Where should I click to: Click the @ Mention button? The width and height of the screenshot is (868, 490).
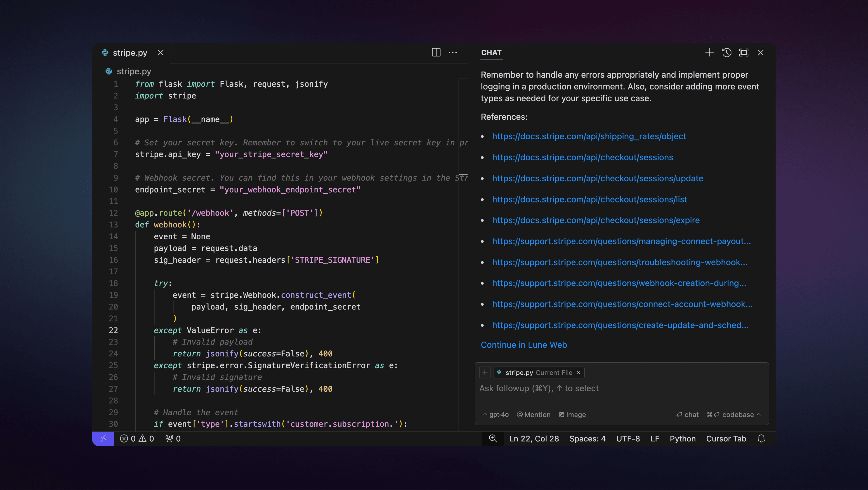click(533, 415)
